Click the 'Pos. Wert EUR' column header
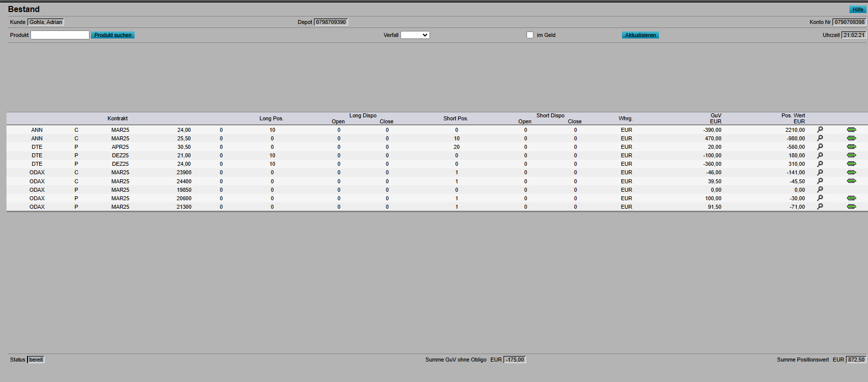Viewport: 868px width, 382px height. click(x=793, y=118)
